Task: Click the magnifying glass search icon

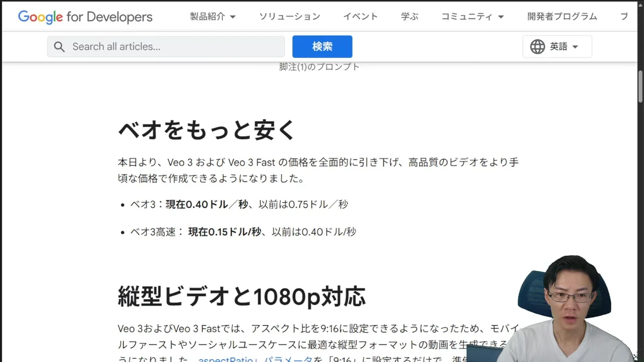Action: [x=60, y=47]
